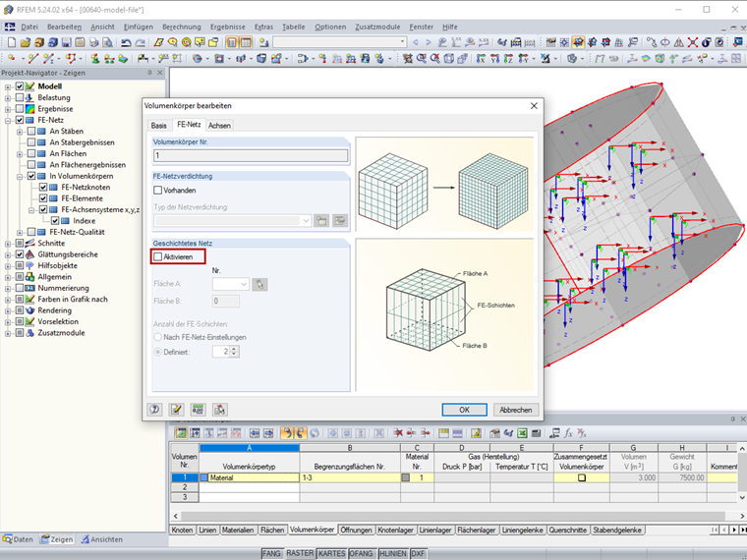
Task: Enable the Aktivieren checkbox for layered mesh
Action: 158,256
